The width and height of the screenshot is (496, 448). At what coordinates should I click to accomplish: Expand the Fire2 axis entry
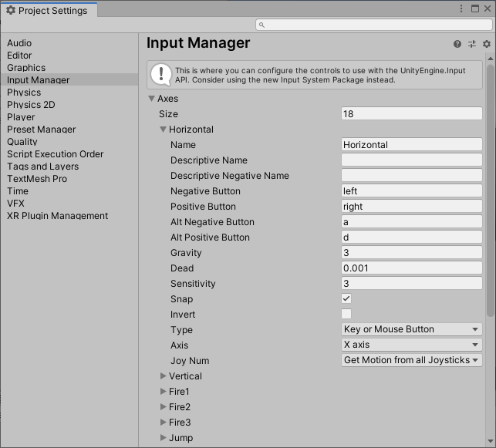(x=163, y=406)
